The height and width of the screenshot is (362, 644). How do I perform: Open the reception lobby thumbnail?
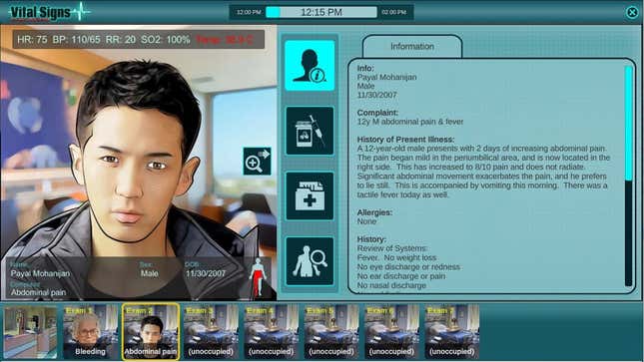tap(30, 332)
